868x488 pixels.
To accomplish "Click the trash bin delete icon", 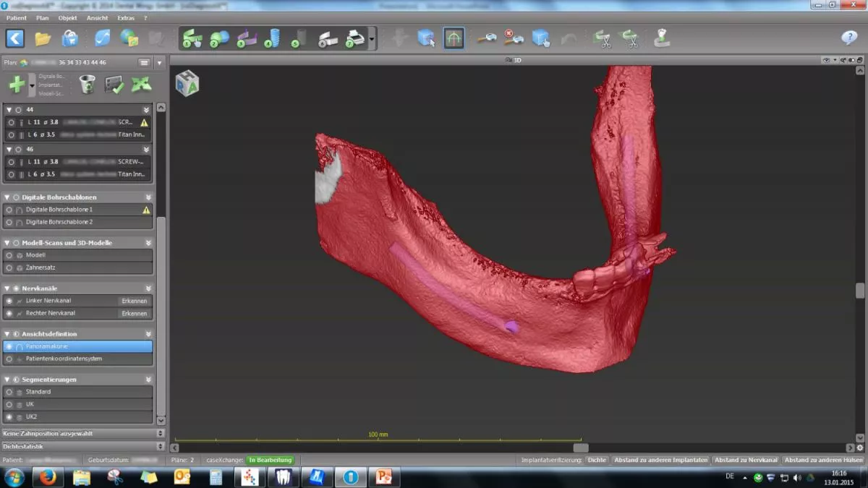I will point(87,85).
